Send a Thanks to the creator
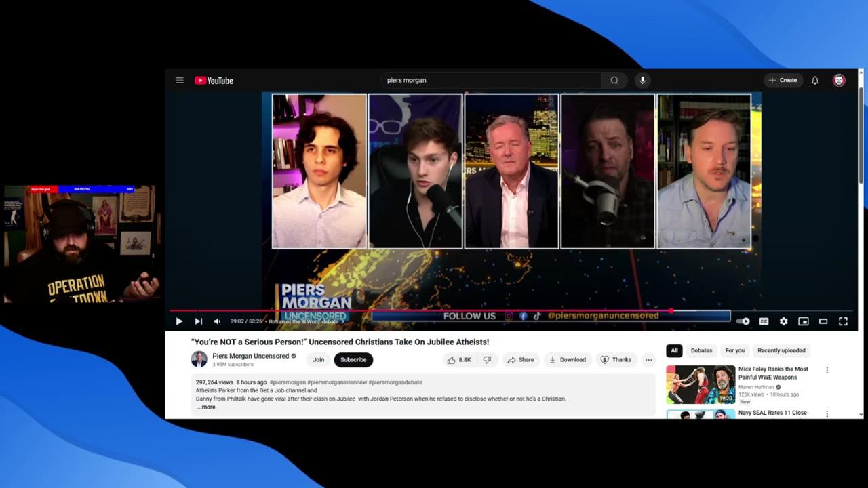Viewport: 868px width, 488px height. coord(616,360)
